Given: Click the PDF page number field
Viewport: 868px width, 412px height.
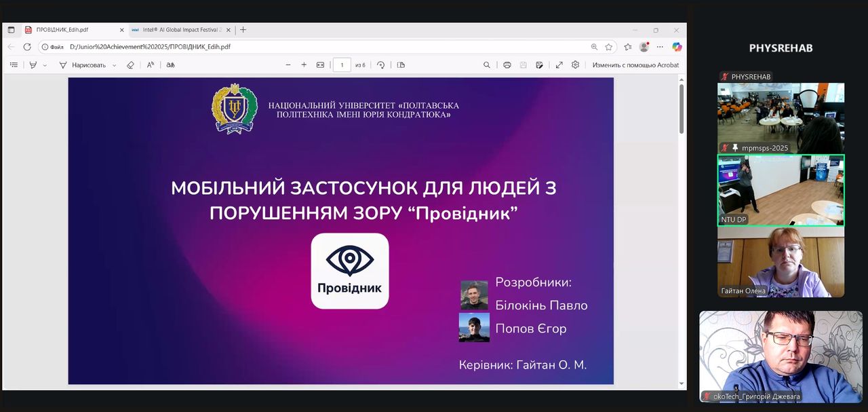Looking at the screenshot, I should click(x=342, y=65).
